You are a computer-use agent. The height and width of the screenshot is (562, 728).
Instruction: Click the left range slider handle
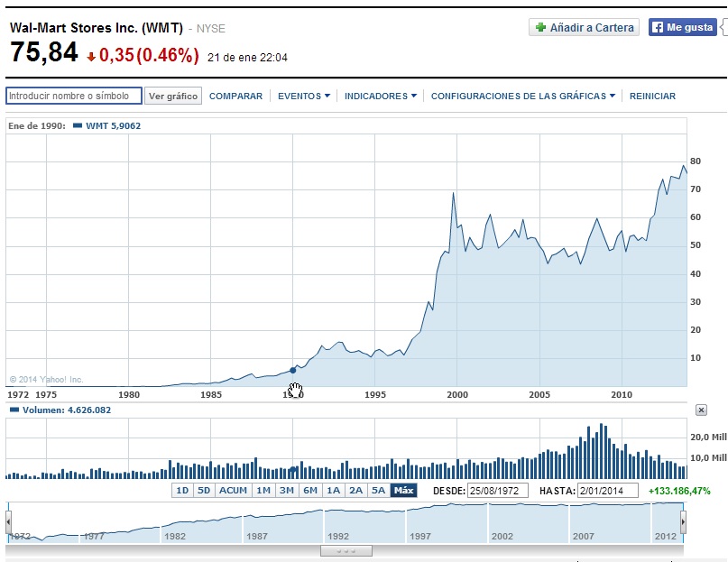pyautogui.click(x=8, y=522)
